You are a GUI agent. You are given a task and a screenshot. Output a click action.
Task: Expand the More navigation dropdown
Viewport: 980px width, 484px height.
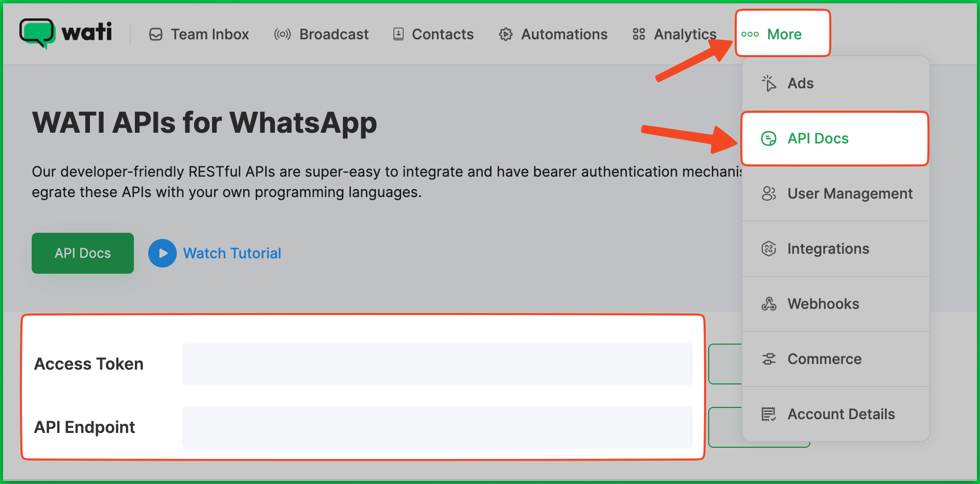(783, 34)
